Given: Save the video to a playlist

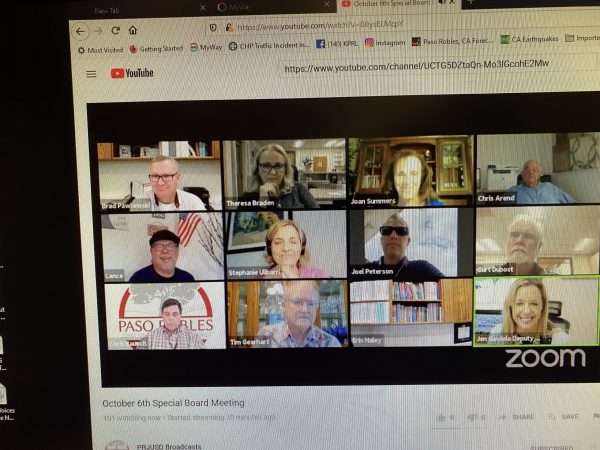Looking at the screenshot, I should tap(565, 417).
